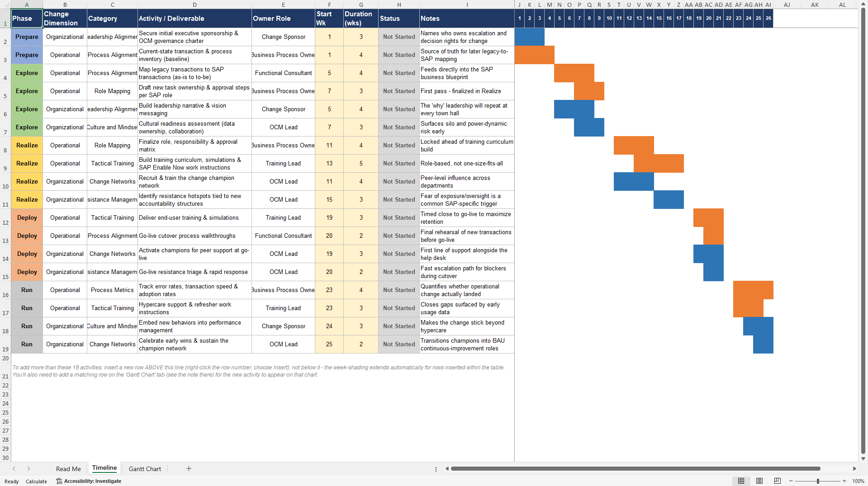Click Ready status indicator
Image resolution: width=868 pixels, height=486 pixels.
[x=12, y=481]
